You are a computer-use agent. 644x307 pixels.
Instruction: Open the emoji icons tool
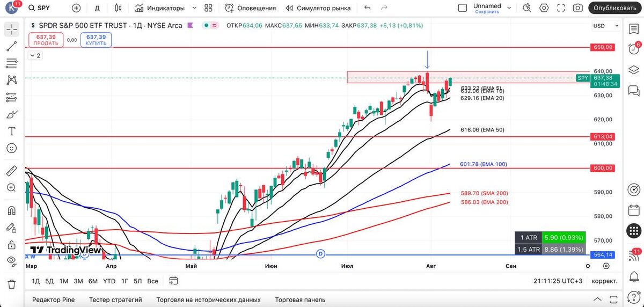coord(12,148)
